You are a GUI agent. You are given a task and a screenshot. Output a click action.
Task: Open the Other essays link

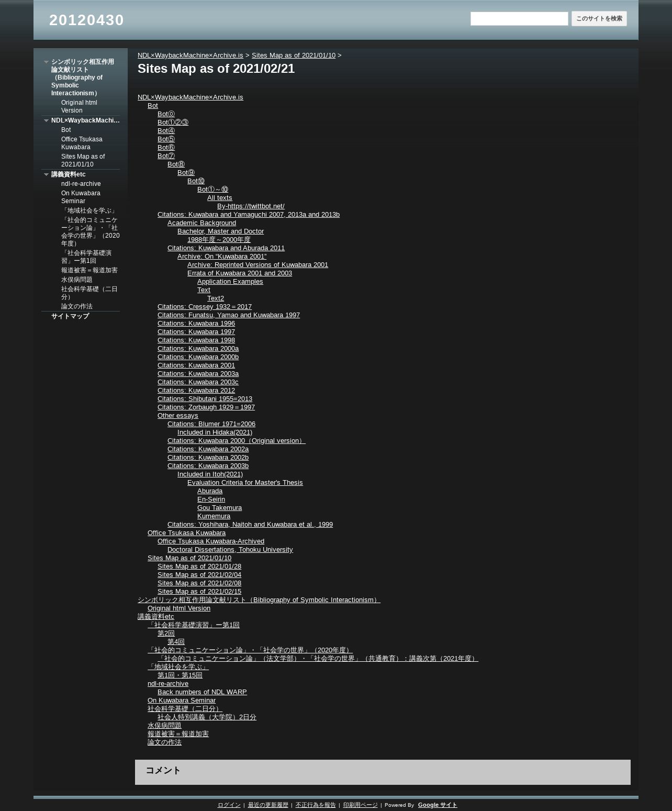point(178,415)
